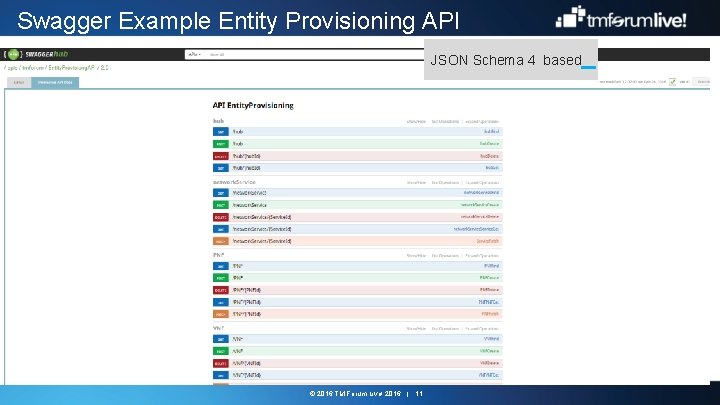Open the tmforum breadcrumb link
The image size is (720, 405).
[x=33, y=68]
